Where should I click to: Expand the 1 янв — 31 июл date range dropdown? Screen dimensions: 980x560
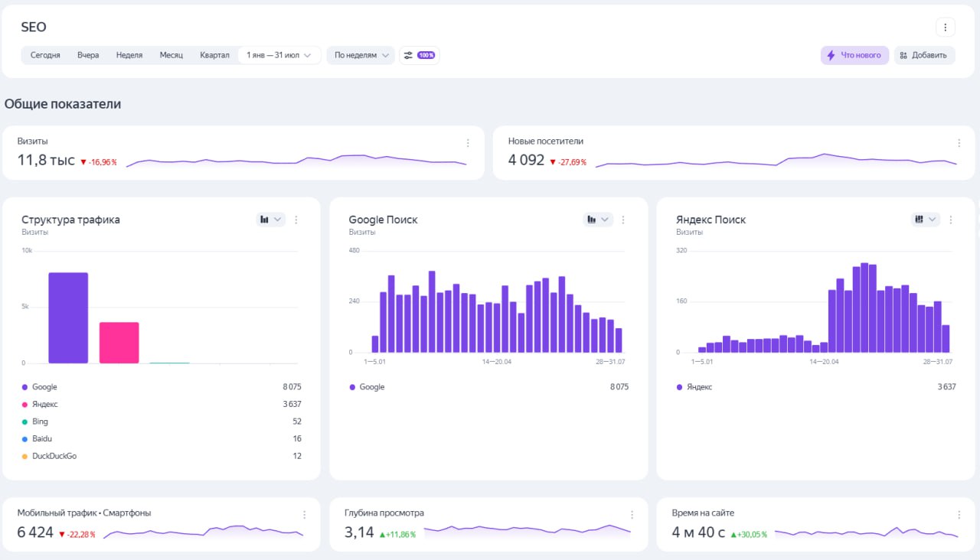[279, 55]
